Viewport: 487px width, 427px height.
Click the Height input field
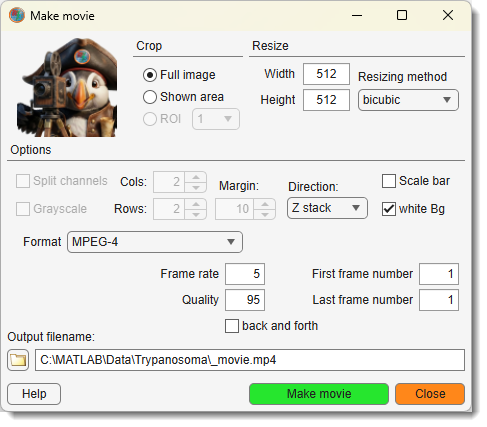click(326, 100)
